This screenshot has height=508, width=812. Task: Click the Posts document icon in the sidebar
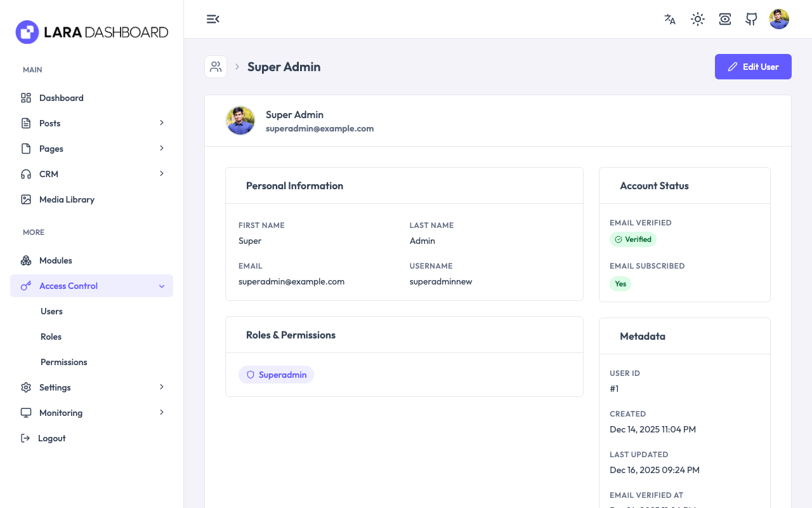[x=26, y=123]
